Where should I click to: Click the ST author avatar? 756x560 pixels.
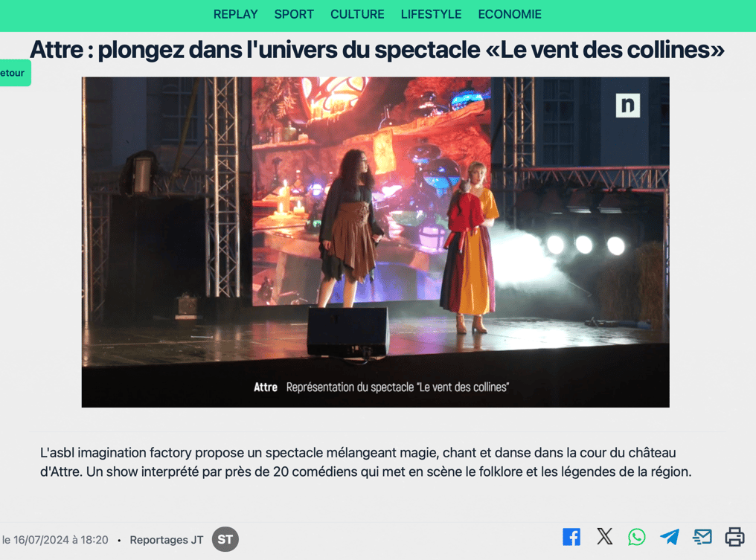coord(225,539)
